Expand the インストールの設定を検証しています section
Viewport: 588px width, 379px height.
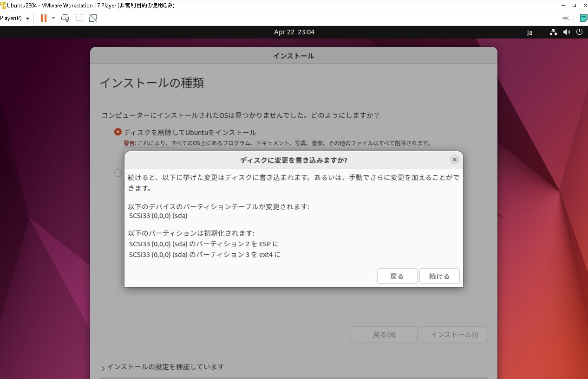coord(103,366)
